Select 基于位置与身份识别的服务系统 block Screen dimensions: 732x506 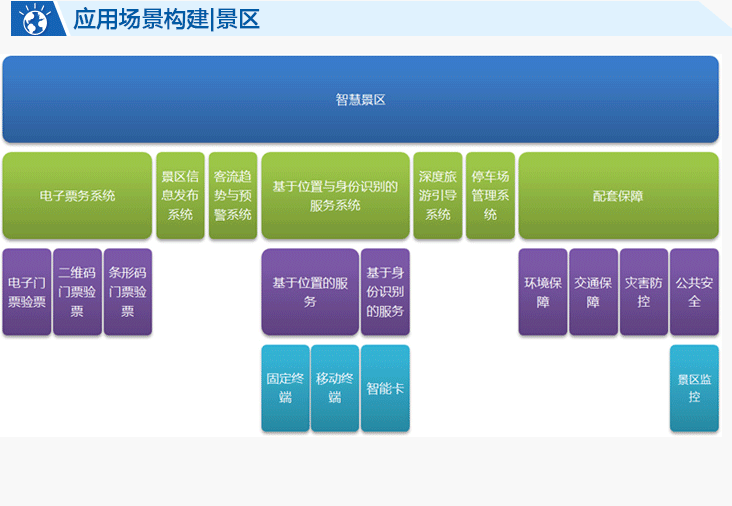pyautogui.click(x=335, y=196)
